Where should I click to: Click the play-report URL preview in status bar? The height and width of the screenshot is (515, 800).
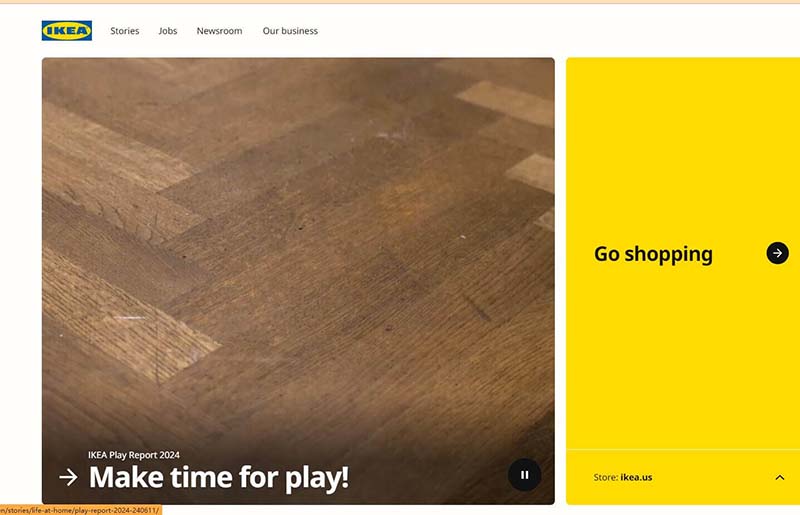tap(80, 510)
